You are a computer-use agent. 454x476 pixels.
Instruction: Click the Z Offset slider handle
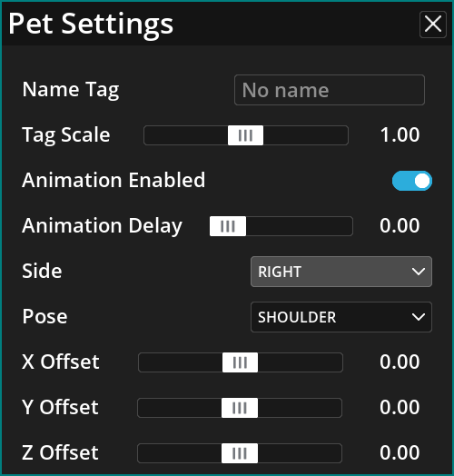(240, 453)
